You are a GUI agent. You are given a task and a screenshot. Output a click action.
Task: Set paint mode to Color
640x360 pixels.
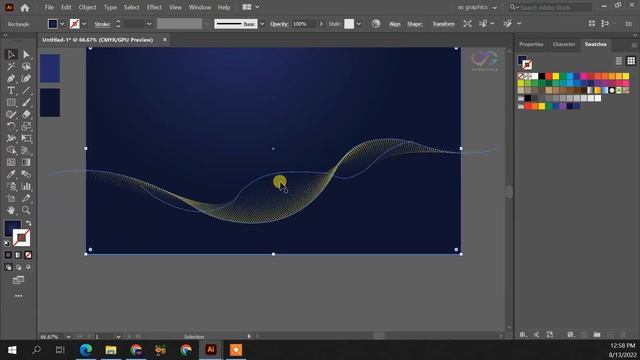(x=8, y=255)
